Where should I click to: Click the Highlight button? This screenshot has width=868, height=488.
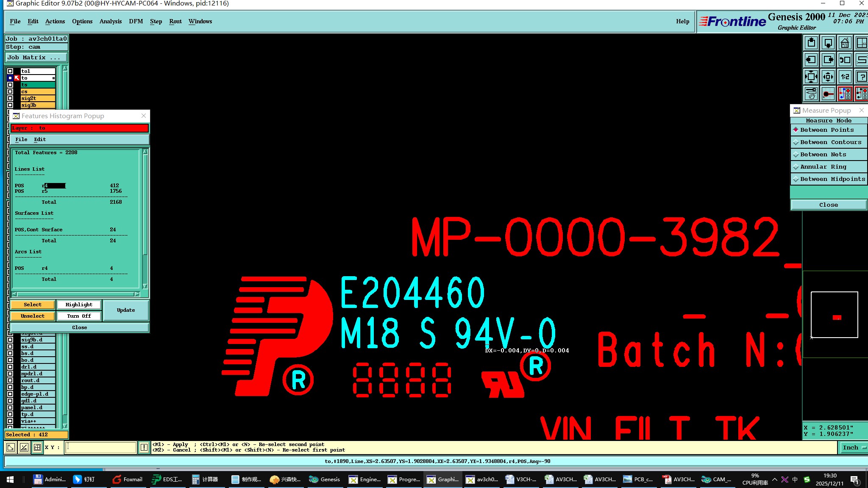[x=79, y=305]
